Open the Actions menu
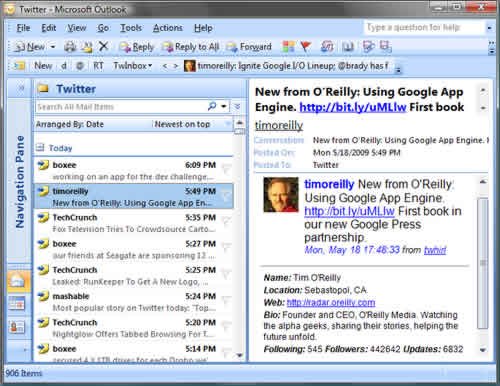 click(168, 28)
